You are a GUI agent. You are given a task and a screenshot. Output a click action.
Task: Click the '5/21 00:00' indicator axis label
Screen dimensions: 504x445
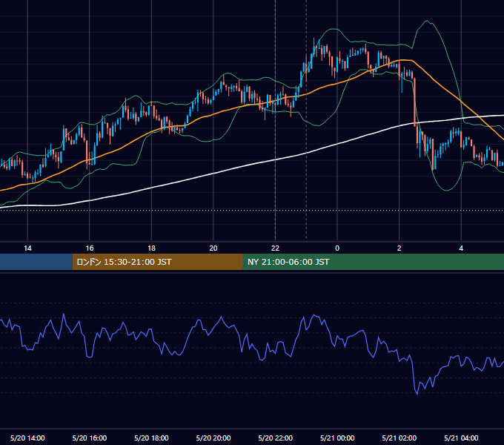coord(337,438)
